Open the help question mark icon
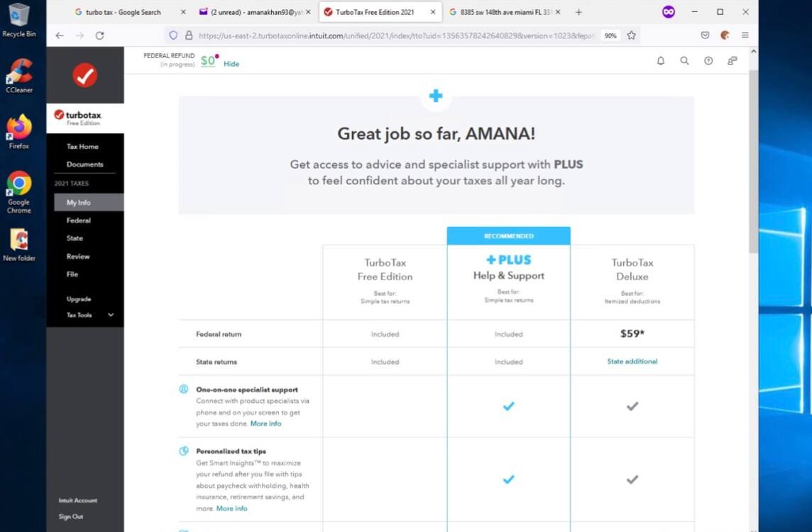The width and height of the screenshot is (812, 532). coord(708,61)
